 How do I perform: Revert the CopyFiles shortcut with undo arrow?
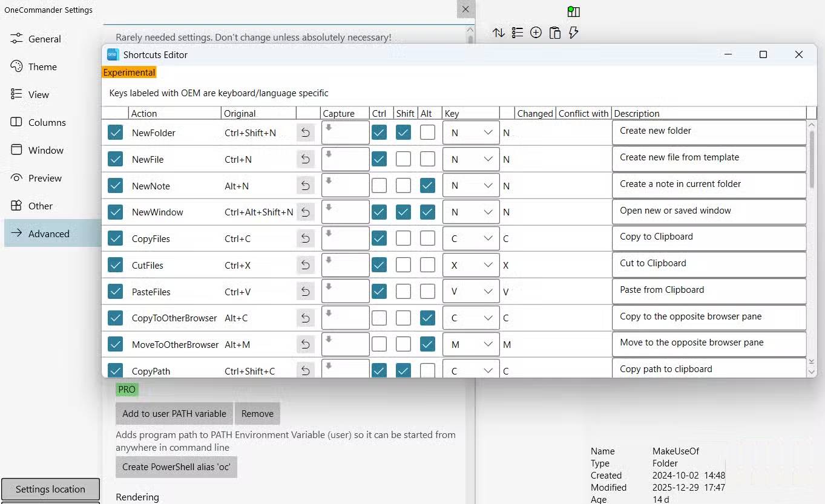click(306, 239)
